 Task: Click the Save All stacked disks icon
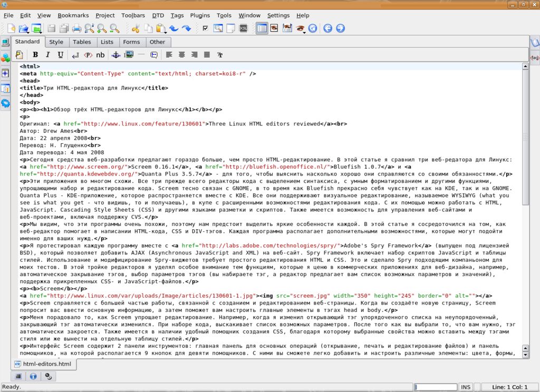click(x=64, y=28)
